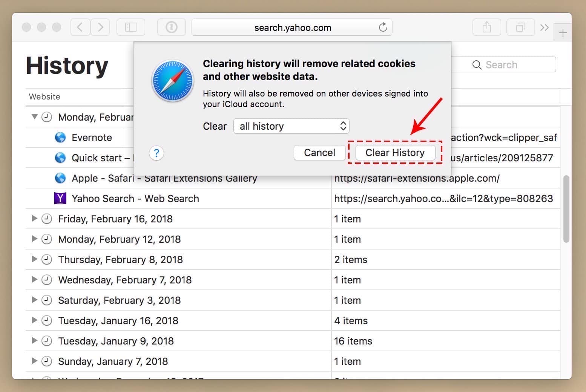Open the toolbar overflow chevrons
The image size is (586, 392).
544,28
